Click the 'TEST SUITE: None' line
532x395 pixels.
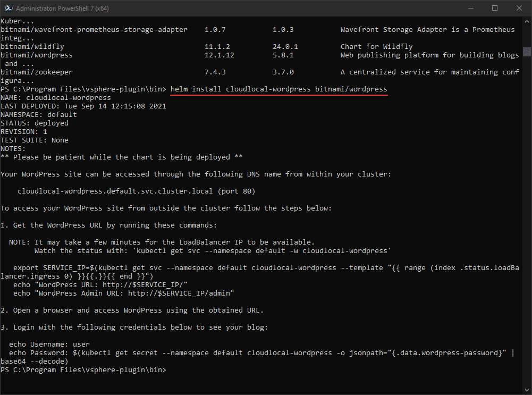35,140
